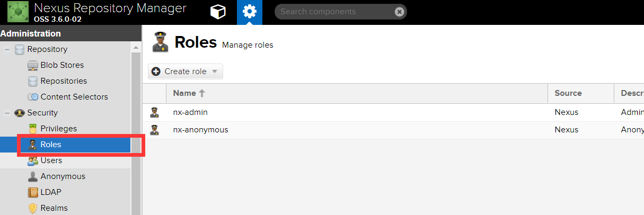Click the Search components input field
Image resolution: width=644 pixels, height=215 pixels.
(334, 12)
